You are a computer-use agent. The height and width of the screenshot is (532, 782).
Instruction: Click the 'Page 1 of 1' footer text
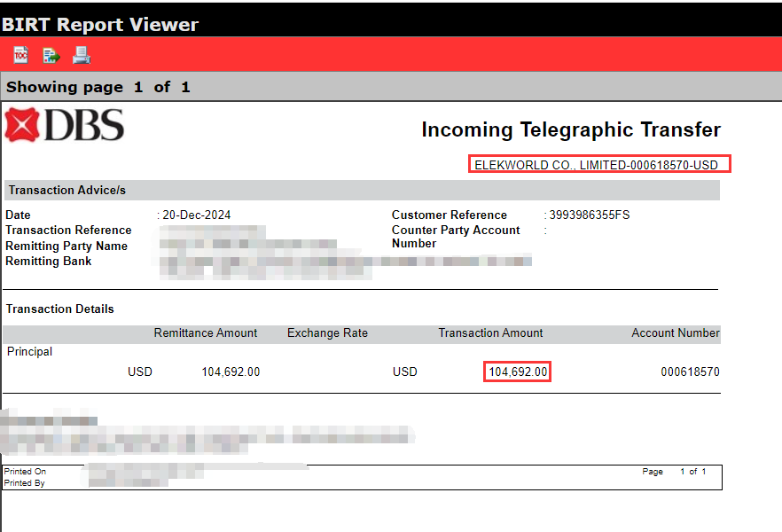pyautogui.click(x=674, y=471)
